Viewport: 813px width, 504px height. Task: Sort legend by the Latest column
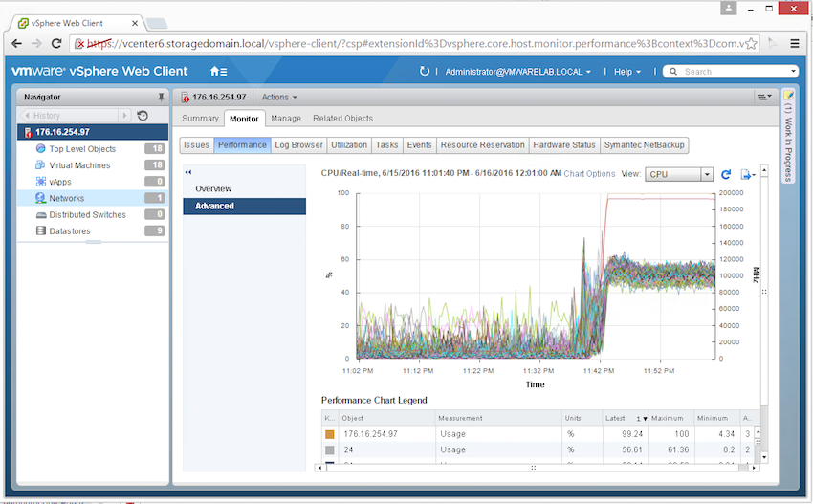626,418
